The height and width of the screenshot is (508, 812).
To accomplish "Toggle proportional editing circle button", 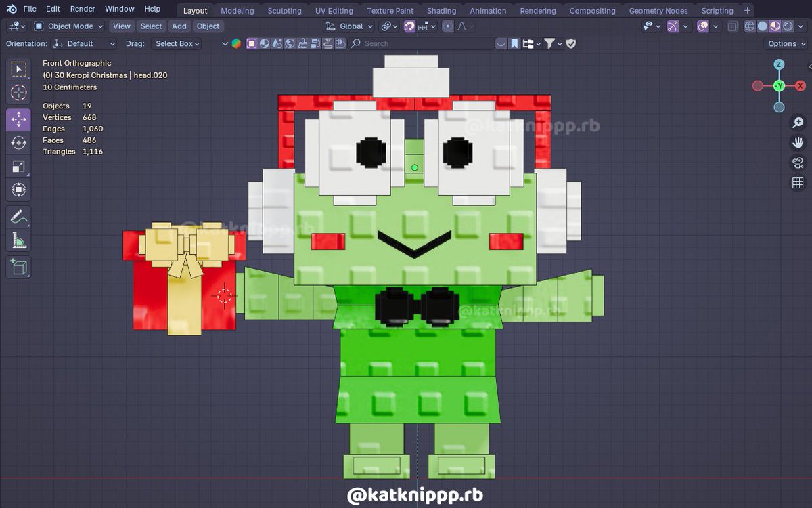I will pyautogui.click(x=447, y=26).
